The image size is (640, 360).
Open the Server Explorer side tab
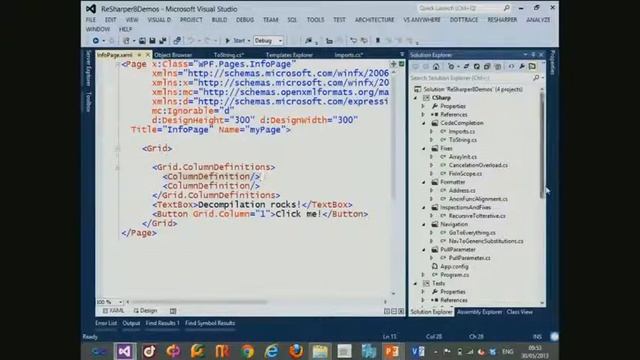click(x=89, y=68)
